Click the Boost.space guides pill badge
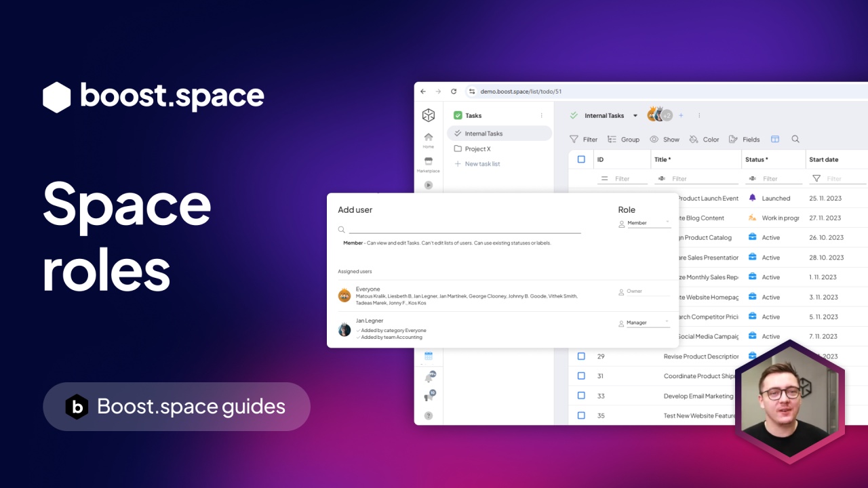868x488 pixels. (176, 407)
